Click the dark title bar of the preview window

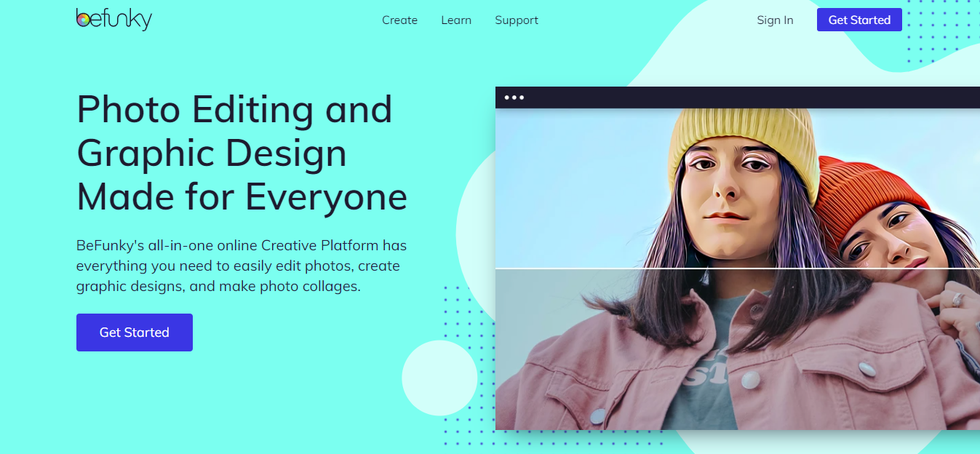click(738, 97)
